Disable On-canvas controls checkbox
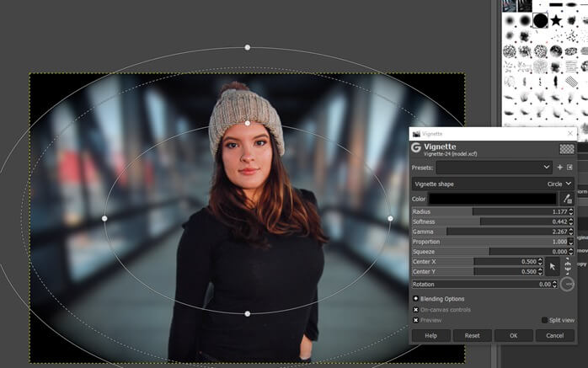Viewport: 588px width, 368px height. 416,309
